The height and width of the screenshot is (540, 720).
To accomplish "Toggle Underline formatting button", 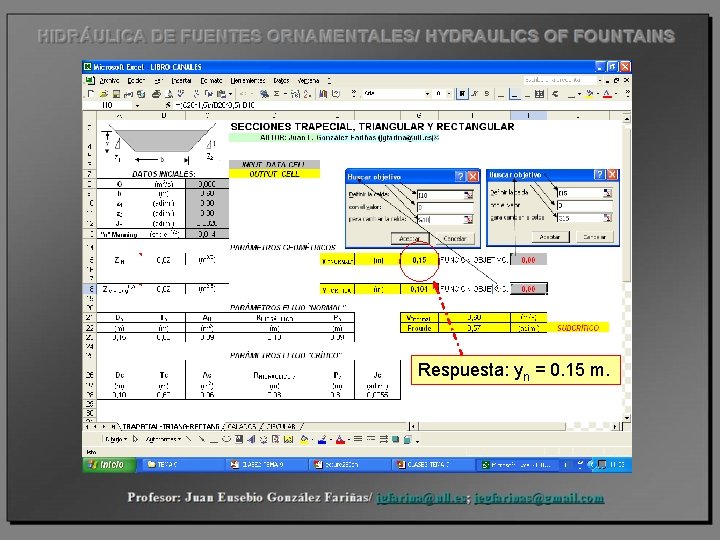I will pyautogui.click(x=486, y=94).
